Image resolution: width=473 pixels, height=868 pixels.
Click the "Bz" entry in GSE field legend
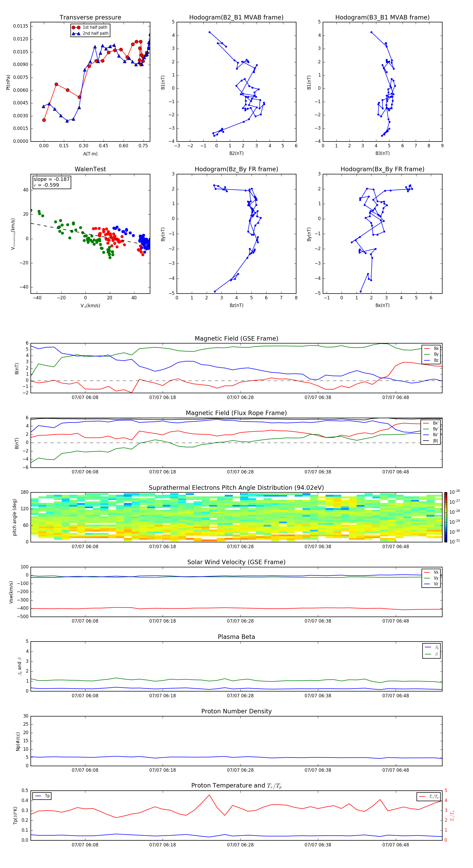[431, 361]
